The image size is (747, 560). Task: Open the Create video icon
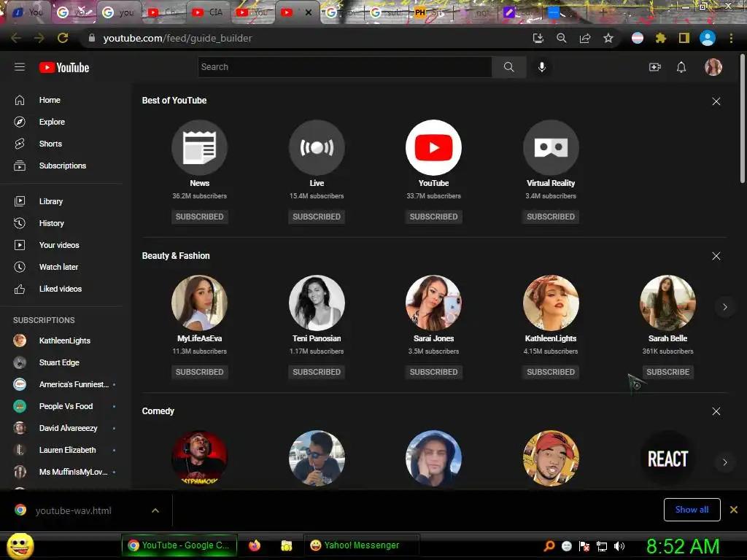click(655, 67)
